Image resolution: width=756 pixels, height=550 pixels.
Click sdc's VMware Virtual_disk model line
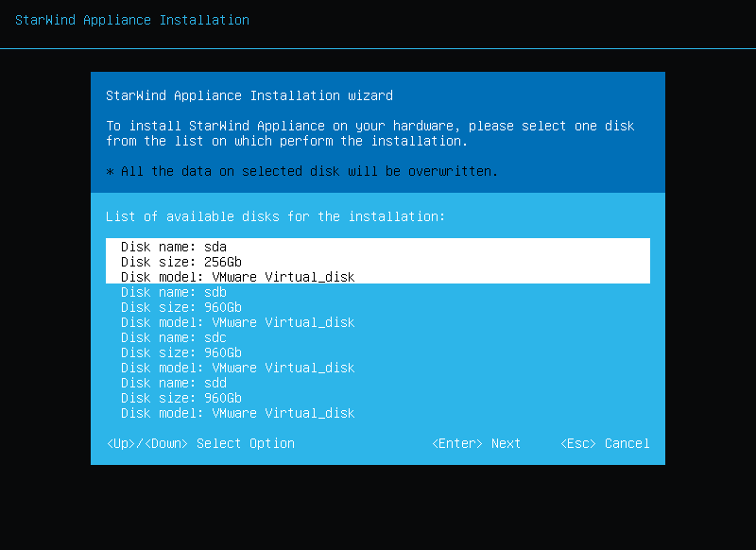pyautogui.click(x=238, y=368)
